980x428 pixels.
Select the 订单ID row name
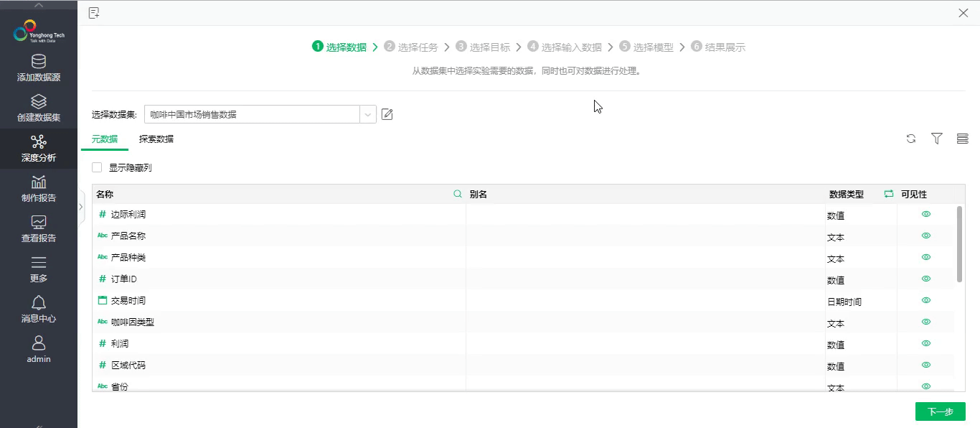[x=124, y=279]
